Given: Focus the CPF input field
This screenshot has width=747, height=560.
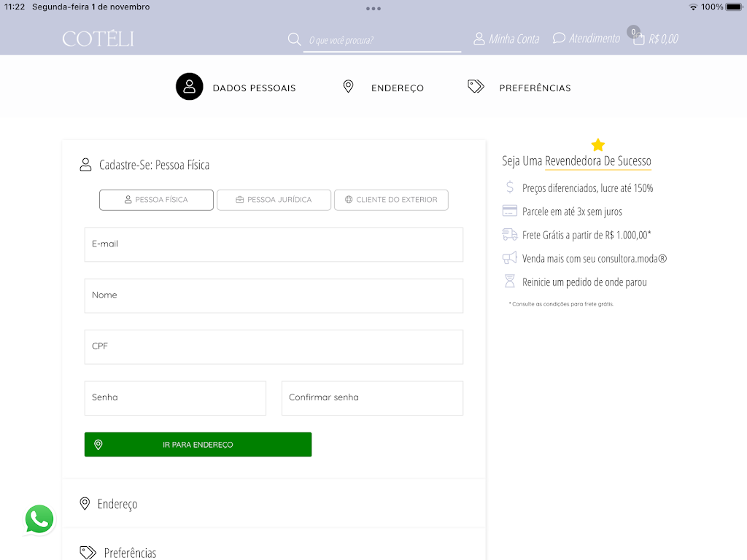Looking at the screenshot, I should click(274, 347).
